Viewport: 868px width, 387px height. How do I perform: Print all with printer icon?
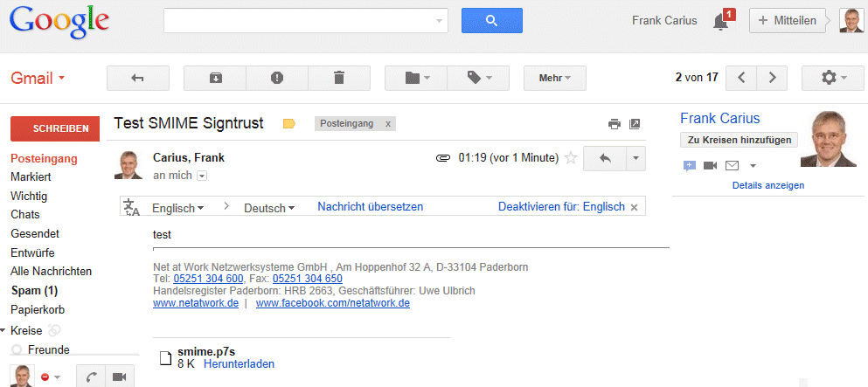pos(615,124)
